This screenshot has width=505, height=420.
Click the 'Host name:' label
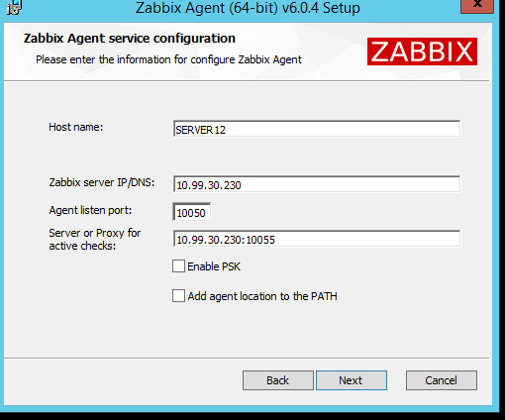(x=76, y=127)
